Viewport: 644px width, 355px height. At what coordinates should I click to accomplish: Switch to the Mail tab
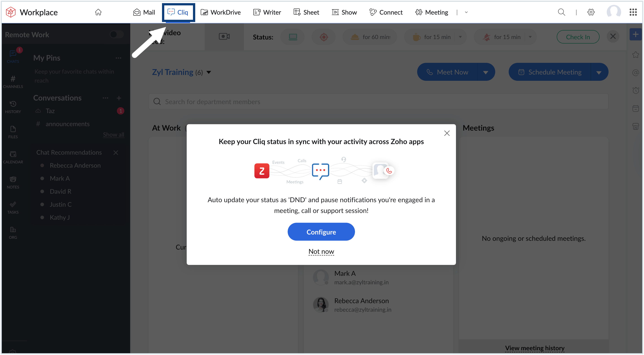[144, 12]
